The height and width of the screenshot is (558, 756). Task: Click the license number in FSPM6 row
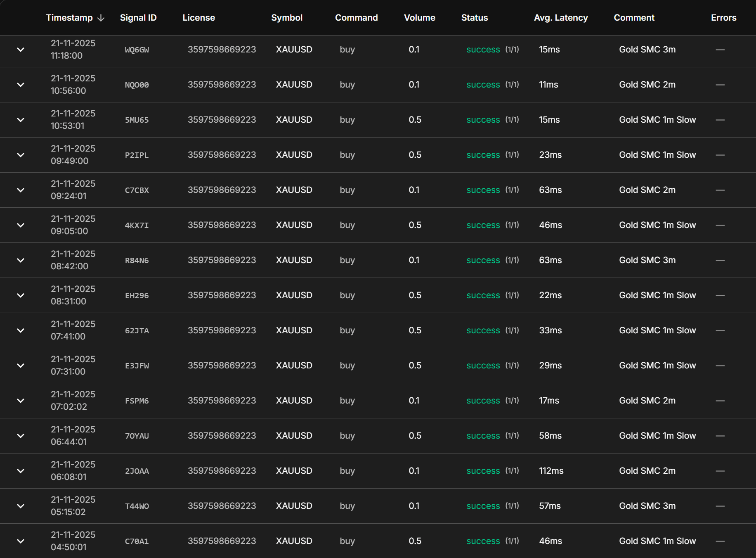point(222,401)
